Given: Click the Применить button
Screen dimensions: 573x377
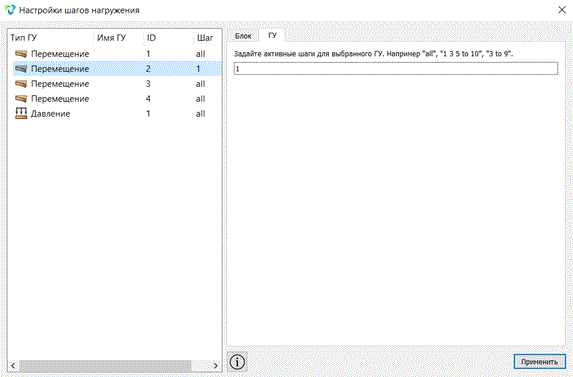Looking at the screenshot, I should (x=539, y=362).
